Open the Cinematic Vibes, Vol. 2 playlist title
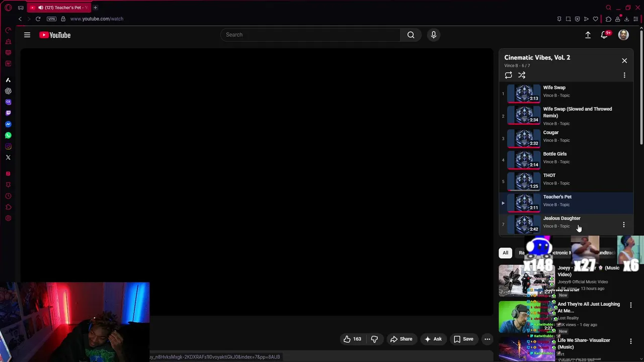The image size is (644, 362). pyautogui.click(x=537, y=57)
